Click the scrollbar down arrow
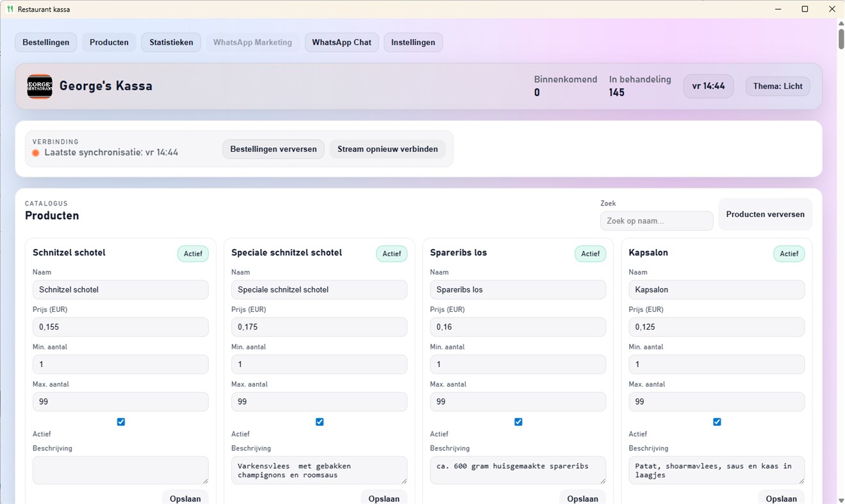 coord(841,500)
